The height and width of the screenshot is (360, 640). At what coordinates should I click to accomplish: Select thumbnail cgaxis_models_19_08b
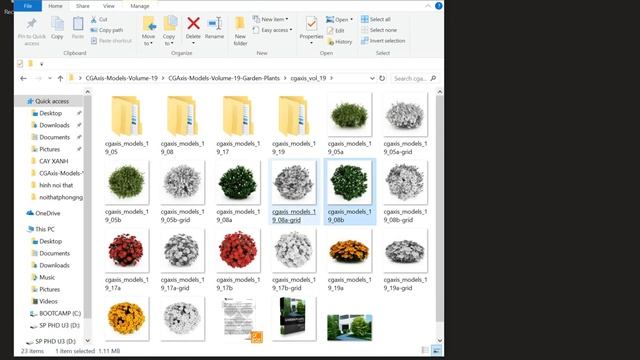click(x=349, y=192)
